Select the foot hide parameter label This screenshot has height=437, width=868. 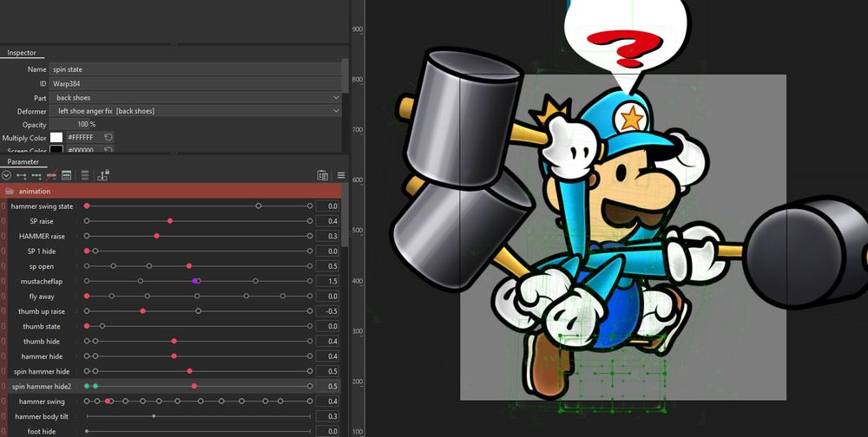[x=42, y=432]
